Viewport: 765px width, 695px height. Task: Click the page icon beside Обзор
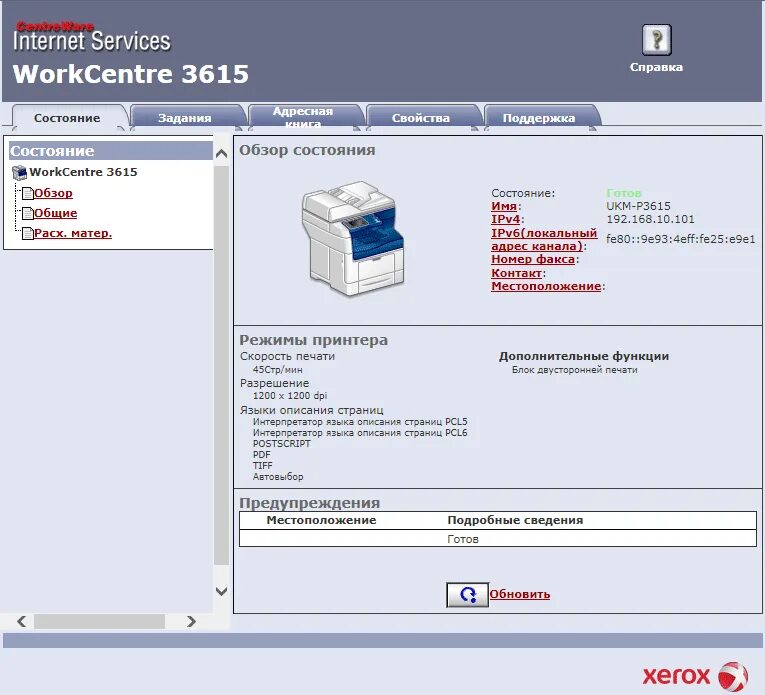click(x=28, y=193)
